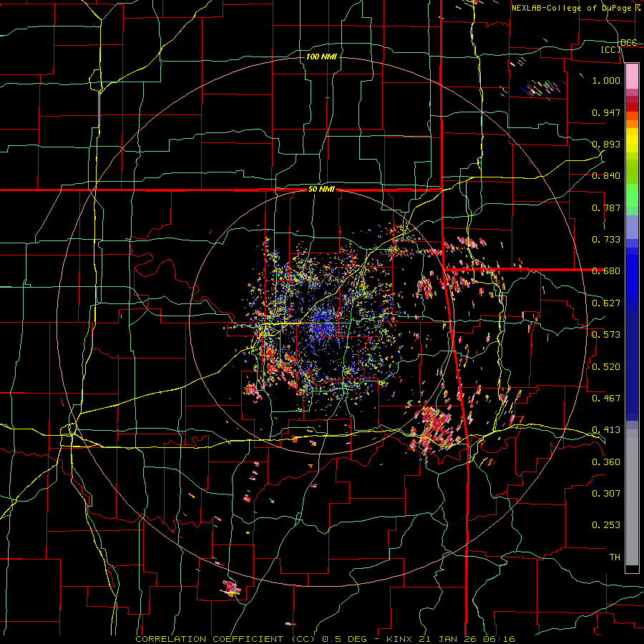Click the TH legend label

coord(615,557)
